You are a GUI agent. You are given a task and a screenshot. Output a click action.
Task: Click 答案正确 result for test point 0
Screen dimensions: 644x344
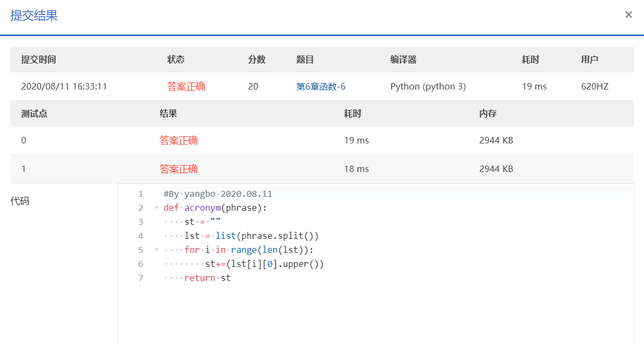click(179, 140)
